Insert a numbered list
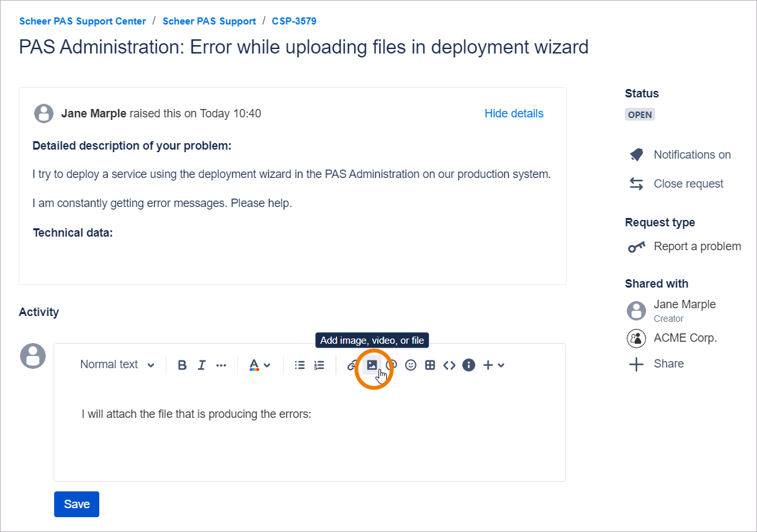The width and height of the screenshot is (757, 532). coord(319,365)
